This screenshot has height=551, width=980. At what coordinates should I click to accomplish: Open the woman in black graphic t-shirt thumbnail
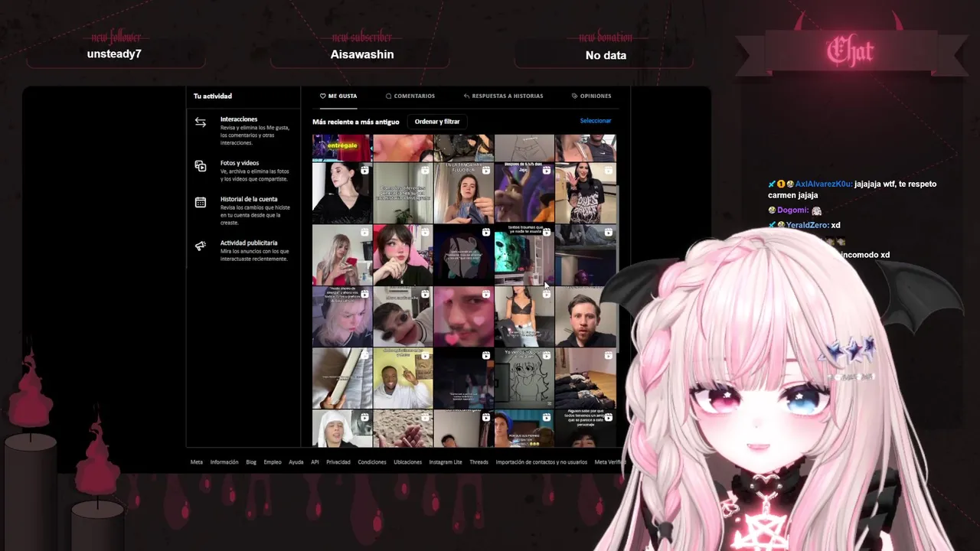585,193
